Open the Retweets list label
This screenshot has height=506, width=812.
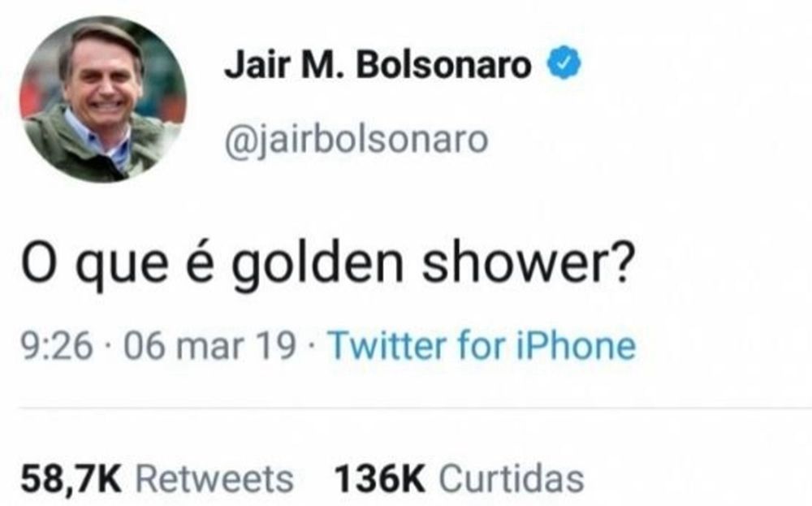(214, 478)
